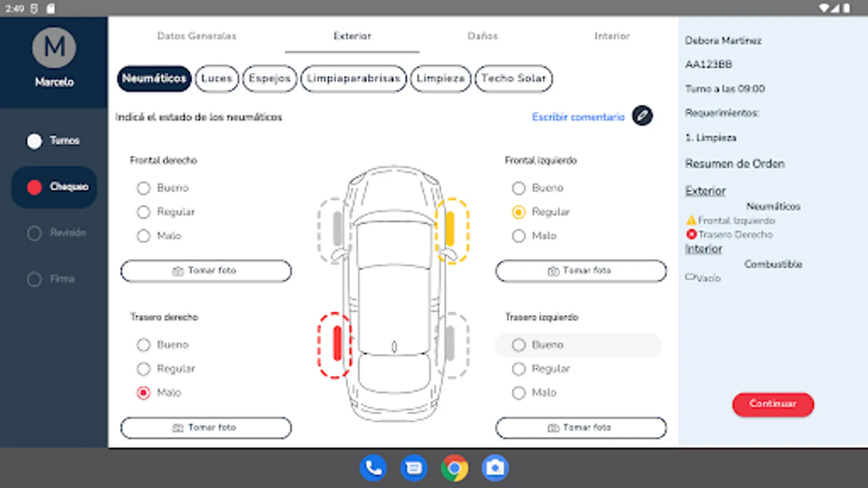Select the front right tire on car diagram
Image resolution: width=868 pixels, height=488 pixels.
(x=336, y=230)
